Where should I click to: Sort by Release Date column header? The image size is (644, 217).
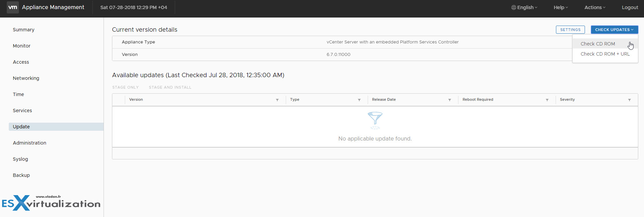pos(384,100)
